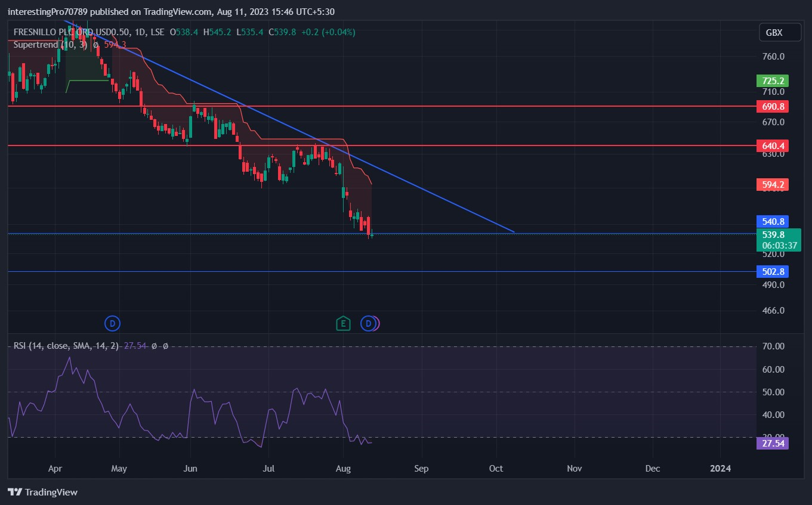Click the TradingView logo at the bottom
The height and width of the screenshot is (505, 812).
42,492
